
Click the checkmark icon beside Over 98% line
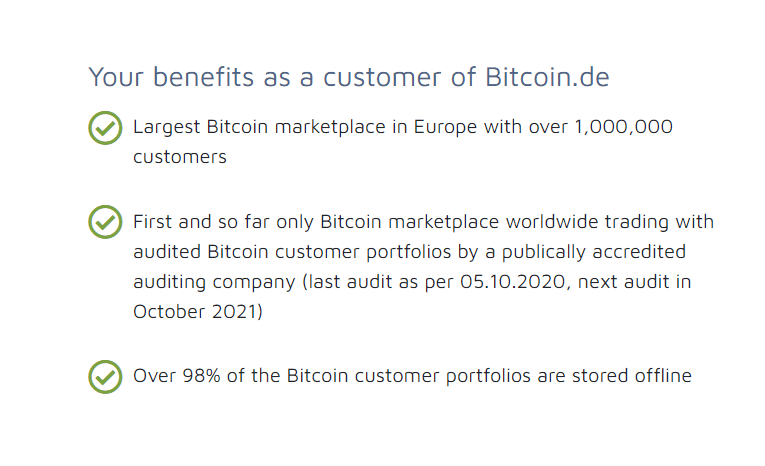[x=105, y=377]
